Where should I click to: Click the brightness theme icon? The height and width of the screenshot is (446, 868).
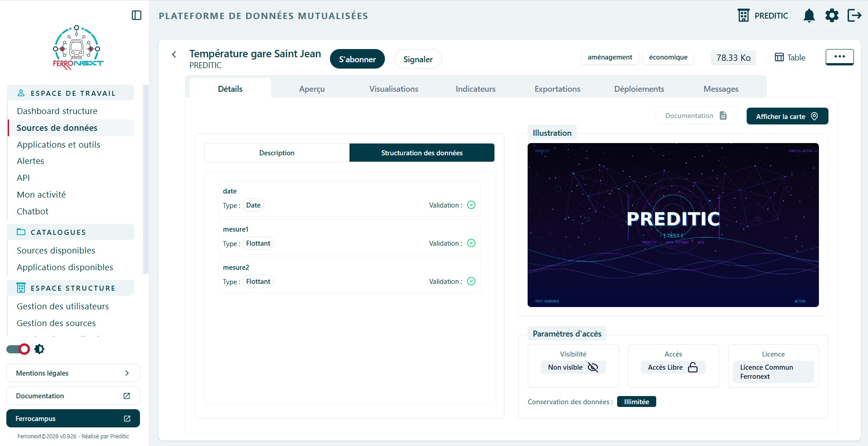(40, 349)
